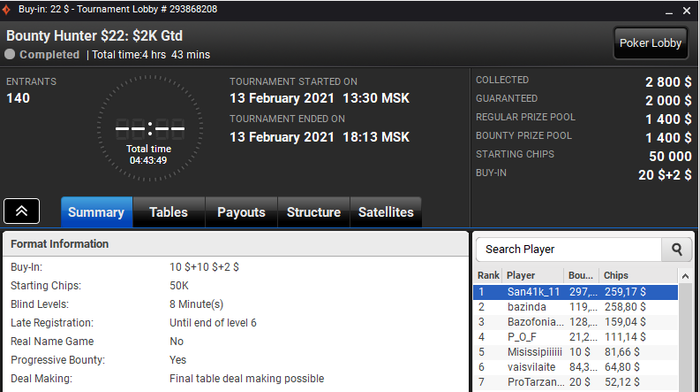This screenshot has width=700, height=392.
Task: Click the Deal Making value text
Action: [x=247, y=379]
